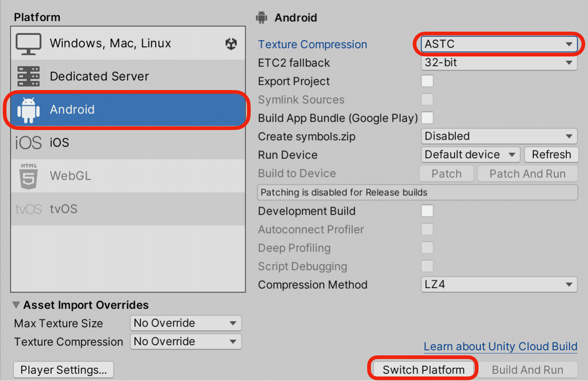The image size is (588, 381).
Task: Click the Compression Method label
Action: (x=313, y=285)
